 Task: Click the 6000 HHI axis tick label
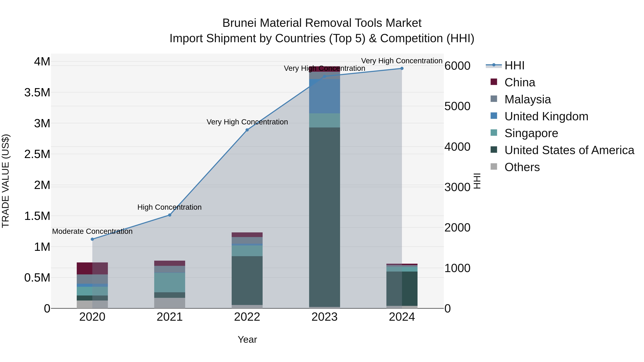pyautogui.click(x=457, y=66)
